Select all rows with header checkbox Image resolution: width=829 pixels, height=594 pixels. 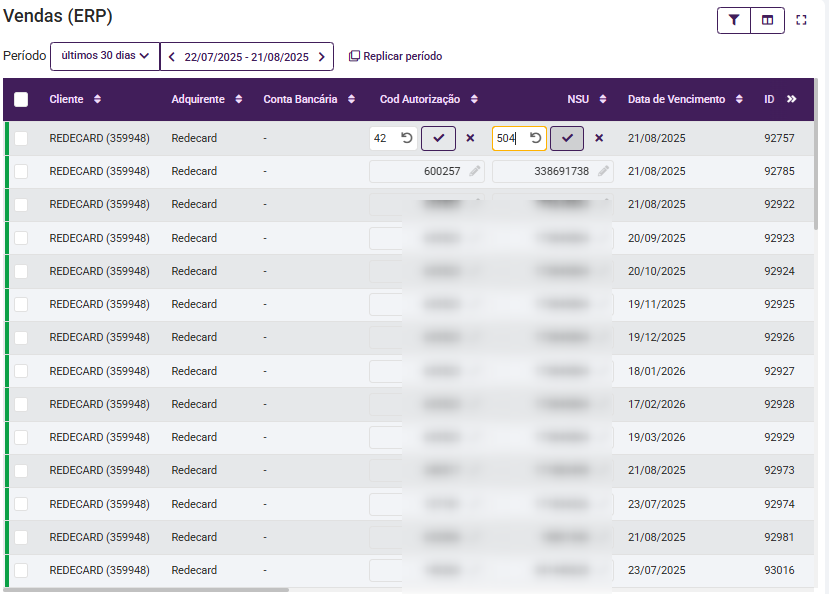click(21, 100)
